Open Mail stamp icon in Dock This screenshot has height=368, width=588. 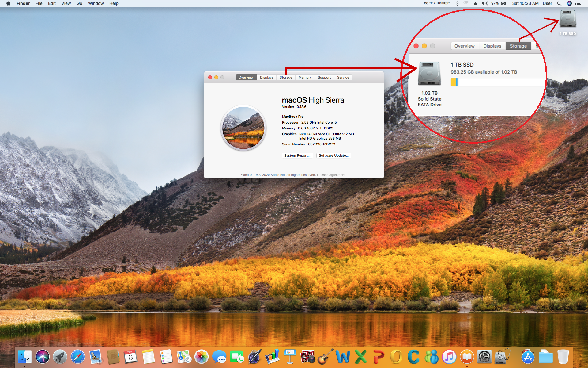click(96, 357)
